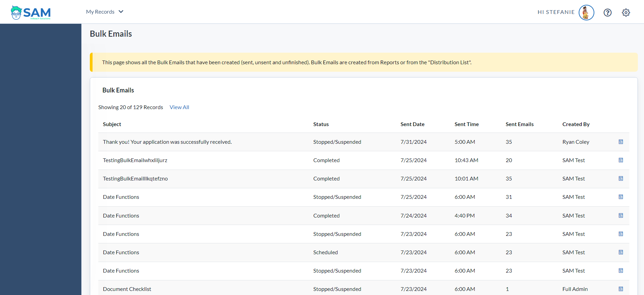
Task: Click the Status column header
Action: pyautogui.click(x=321, y=124)
